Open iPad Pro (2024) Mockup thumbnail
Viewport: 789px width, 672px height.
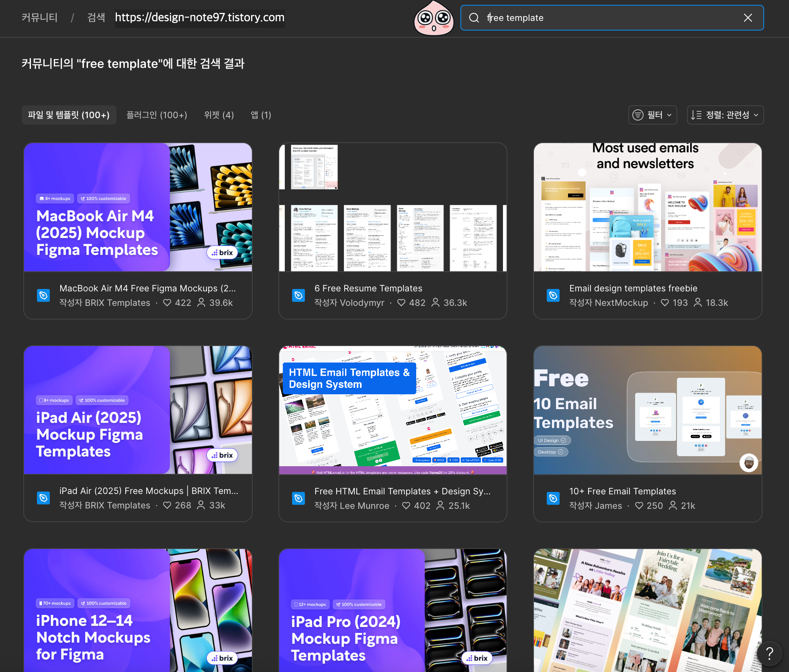(x=393, y=611)
